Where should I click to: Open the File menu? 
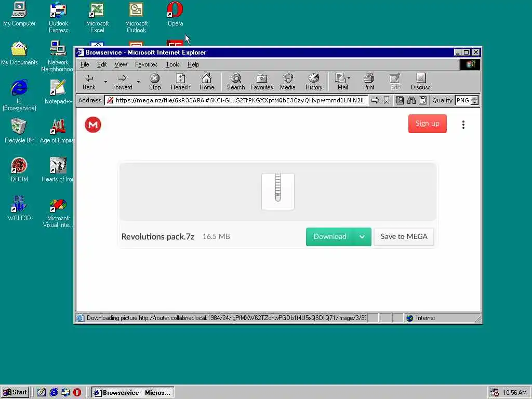pyautogui.click(x=85, y=64)
